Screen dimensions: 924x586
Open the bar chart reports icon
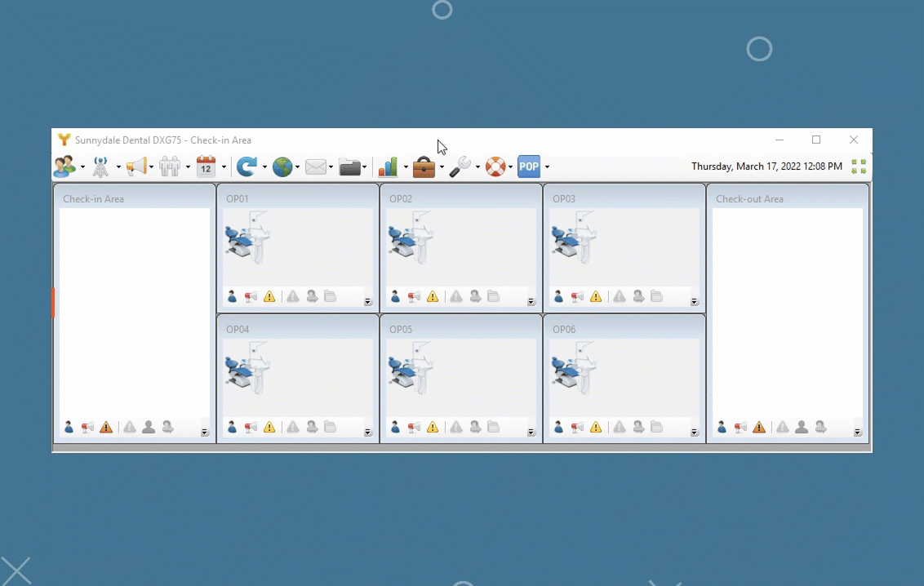click(388, 166)
